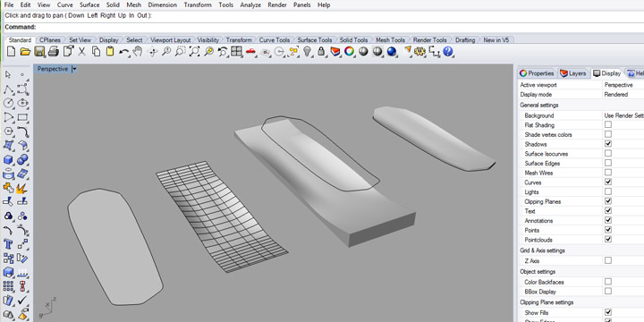Enable the BBox Display checkbox
This screenshot has height=322, width=644.
click(x=608, y=292)
